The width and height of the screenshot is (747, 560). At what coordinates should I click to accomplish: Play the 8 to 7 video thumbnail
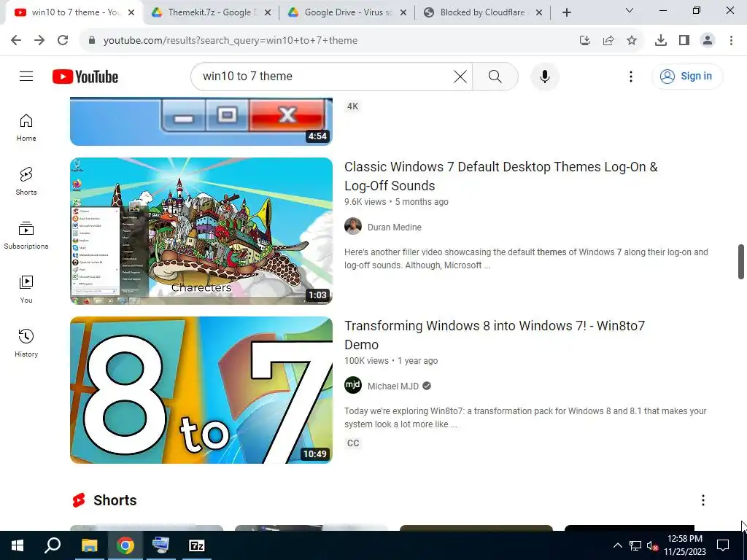coord(201,390)
